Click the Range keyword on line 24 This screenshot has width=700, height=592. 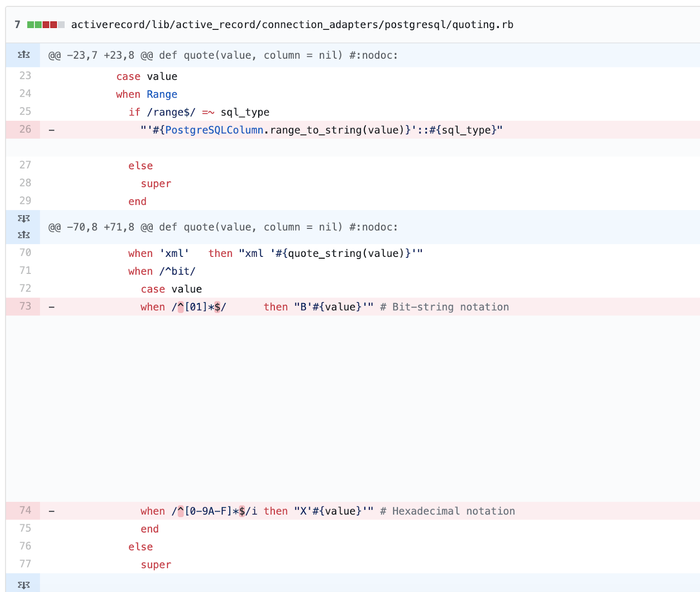(x=162, y=95)
